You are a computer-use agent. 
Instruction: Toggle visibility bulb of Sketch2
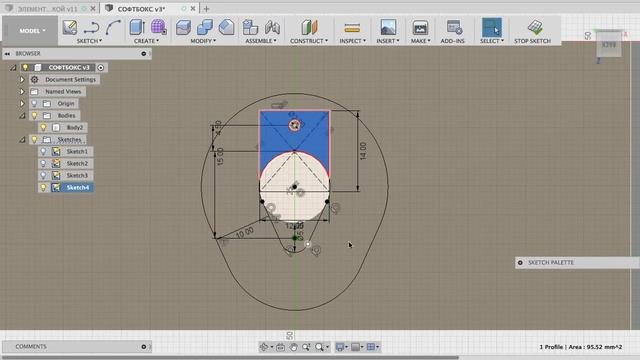click(43, 163)
